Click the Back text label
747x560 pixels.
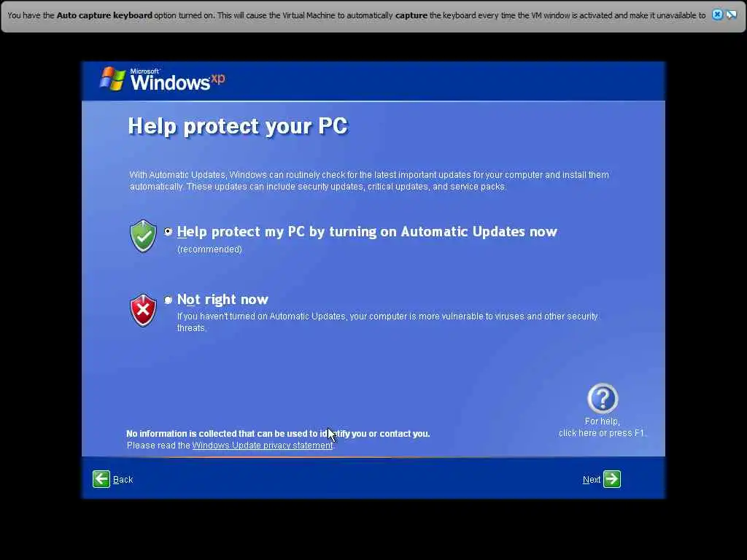123,480
